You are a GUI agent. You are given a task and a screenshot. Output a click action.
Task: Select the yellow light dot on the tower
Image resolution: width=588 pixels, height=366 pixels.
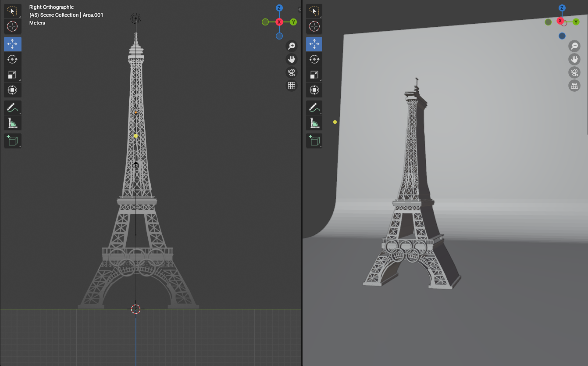click(136, 136)
